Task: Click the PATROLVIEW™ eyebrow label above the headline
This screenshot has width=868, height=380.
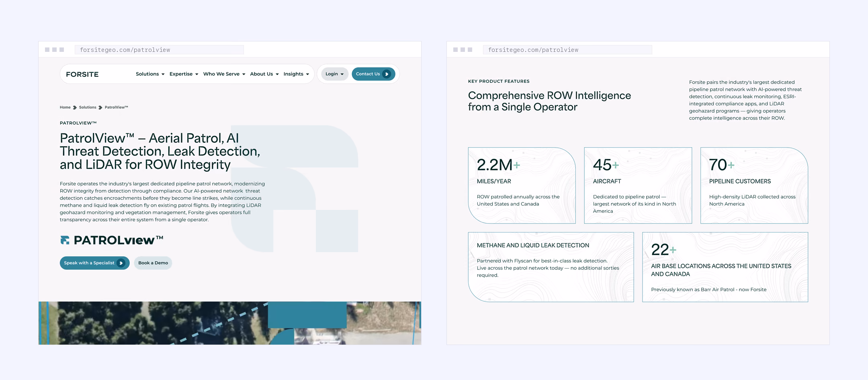Action: coord(78,123)
